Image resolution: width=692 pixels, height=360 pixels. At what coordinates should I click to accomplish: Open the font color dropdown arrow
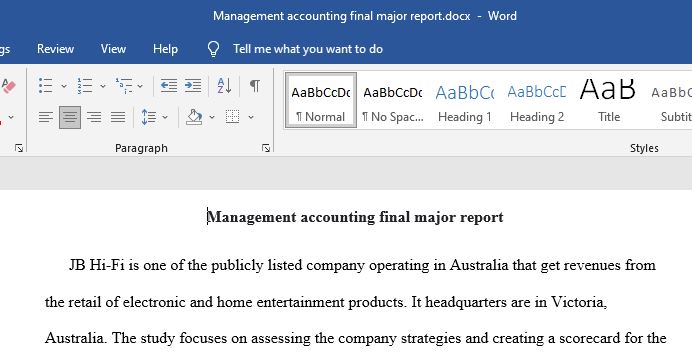coord(11,117)
